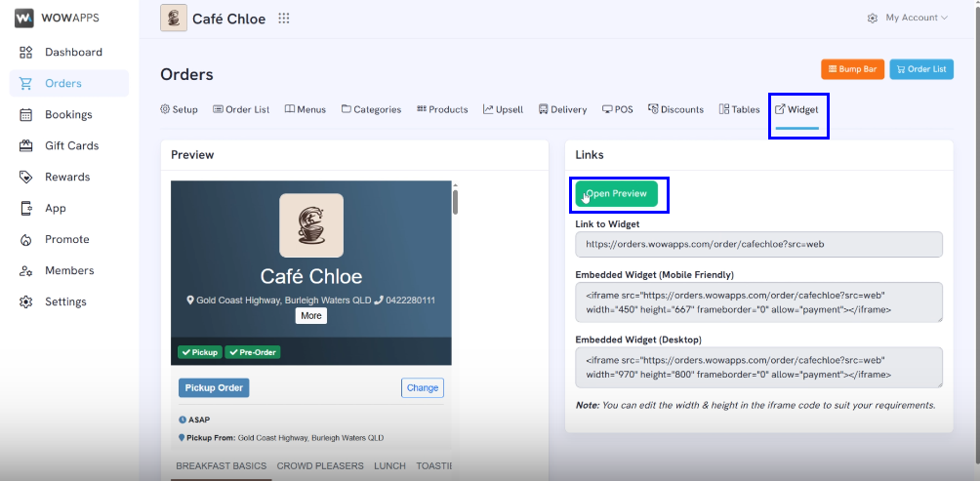
Task: Click the gear icon next to My Account
Action: point(873,19)
